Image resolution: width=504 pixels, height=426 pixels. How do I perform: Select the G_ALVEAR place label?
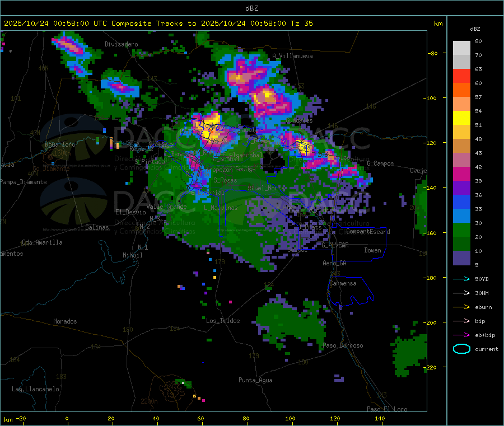[335, 245]
